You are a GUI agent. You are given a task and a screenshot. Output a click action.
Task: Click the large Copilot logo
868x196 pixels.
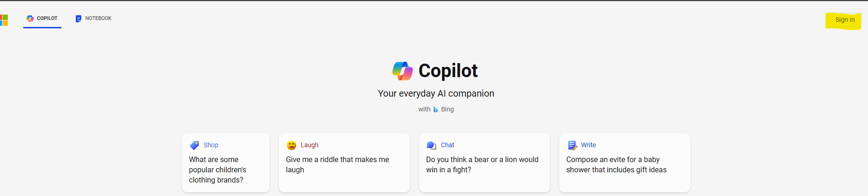tap(403, 71)
